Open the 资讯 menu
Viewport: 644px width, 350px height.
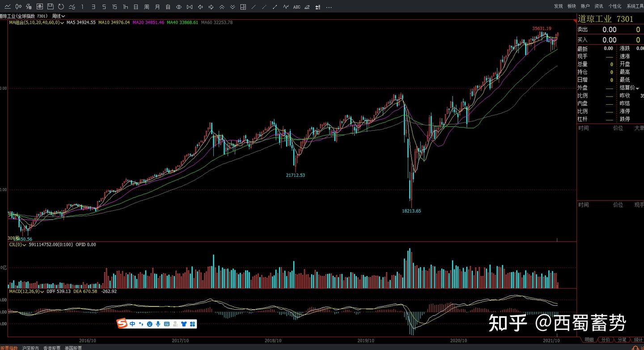pos(598,6)
